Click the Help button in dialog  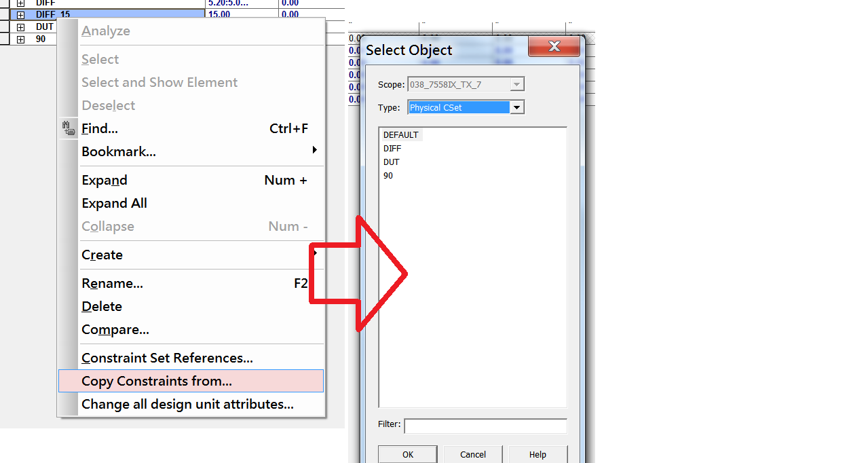click(x=537, y=454)
